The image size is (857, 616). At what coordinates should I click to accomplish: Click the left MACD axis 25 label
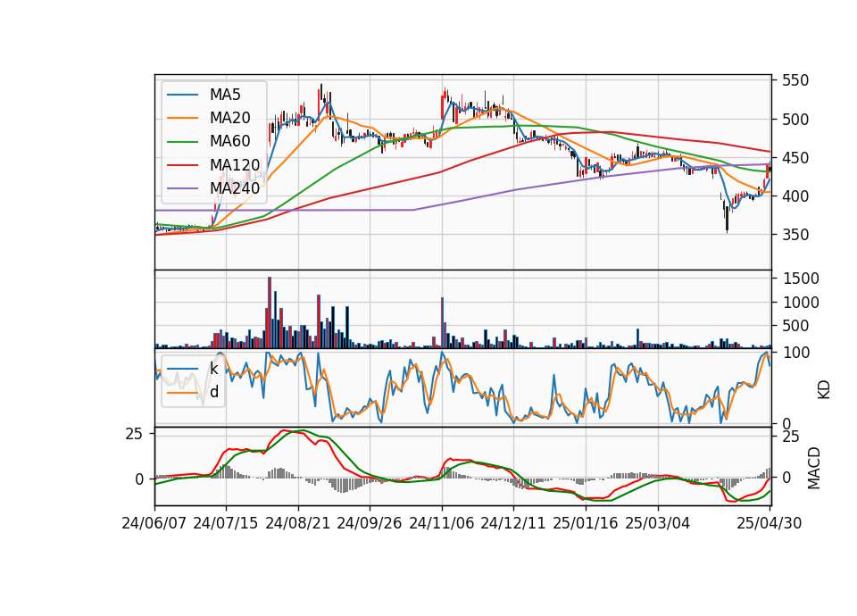pyautogui.click(x=134, y=435)
